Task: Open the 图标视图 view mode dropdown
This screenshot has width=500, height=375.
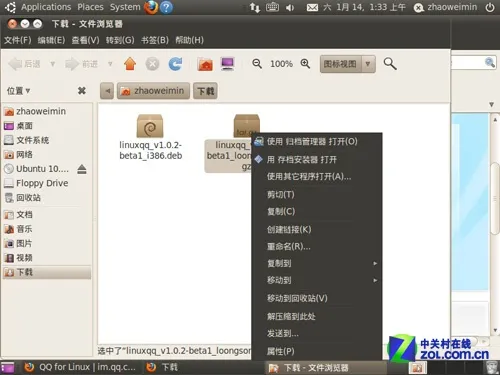Action: coord(348,64)
